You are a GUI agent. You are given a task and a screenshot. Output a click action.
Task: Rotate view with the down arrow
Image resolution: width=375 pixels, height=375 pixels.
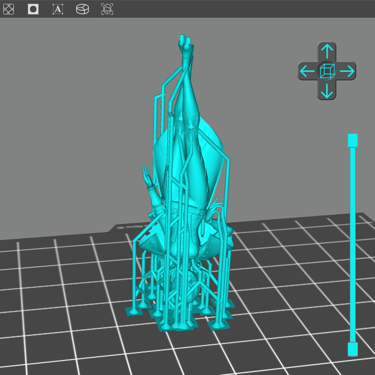327,91
